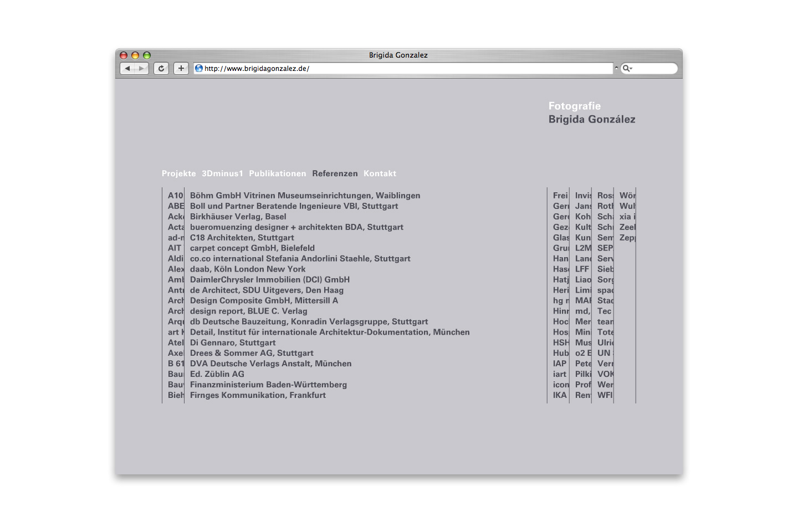Screen dimensions: 798x532
Task: Click into the browser search field
Action: [648, 68]
